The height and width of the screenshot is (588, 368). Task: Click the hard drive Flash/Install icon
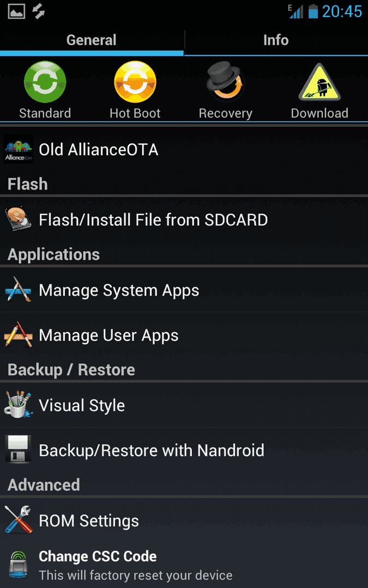(19, 220)
